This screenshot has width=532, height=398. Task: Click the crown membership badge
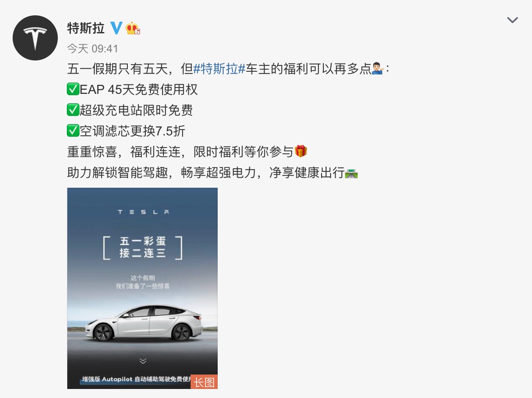coord(133,28)
